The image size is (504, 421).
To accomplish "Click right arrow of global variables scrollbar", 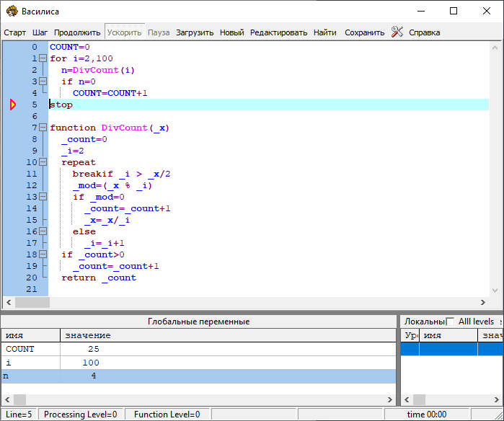I will pos(390,399).
